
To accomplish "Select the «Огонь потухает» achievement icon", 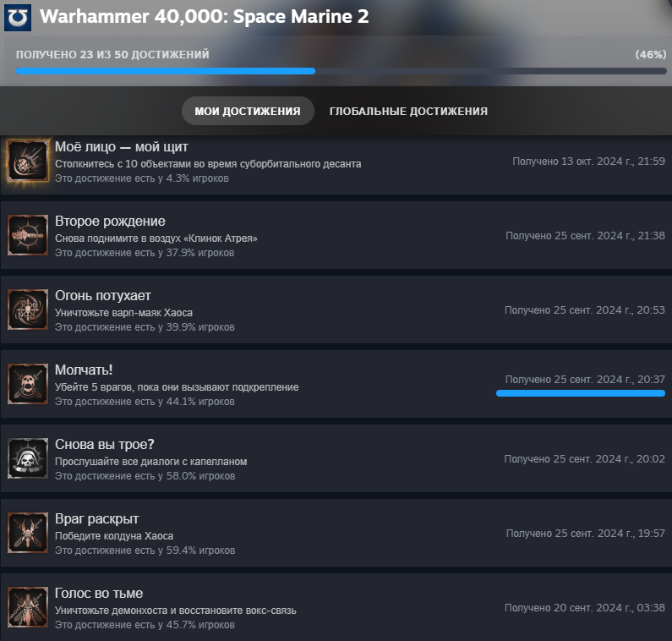I will [28, 310].
